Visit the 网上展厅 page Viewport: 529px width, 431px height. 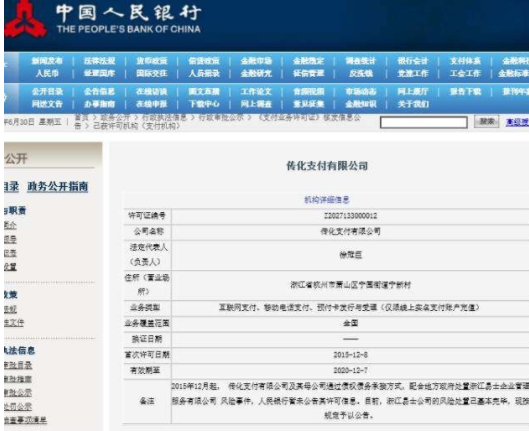(413, 92)
